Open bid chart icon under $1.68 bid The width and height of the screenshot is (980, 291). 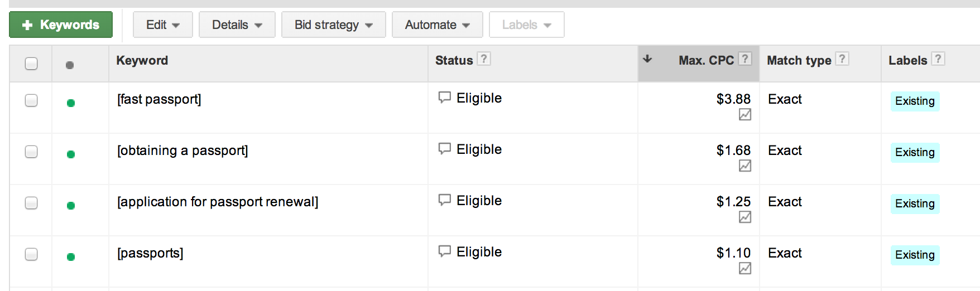[x=745, y=166]
